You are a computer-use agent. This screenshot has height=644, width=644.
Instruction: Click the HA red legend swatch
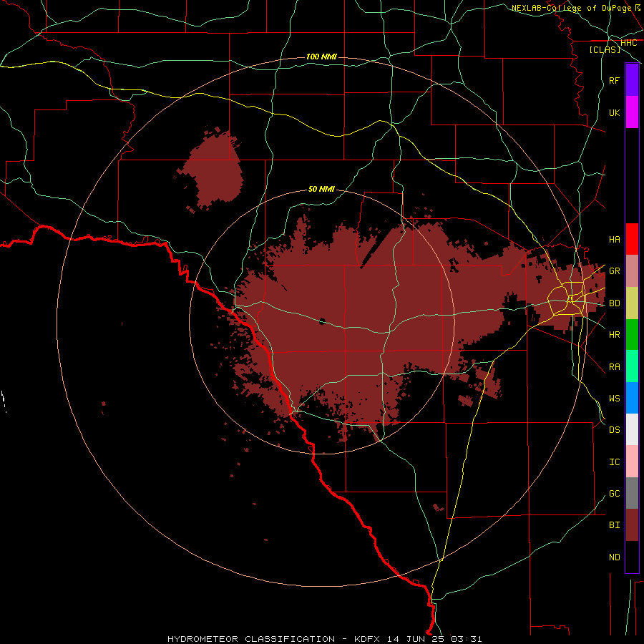pos(632,239)
